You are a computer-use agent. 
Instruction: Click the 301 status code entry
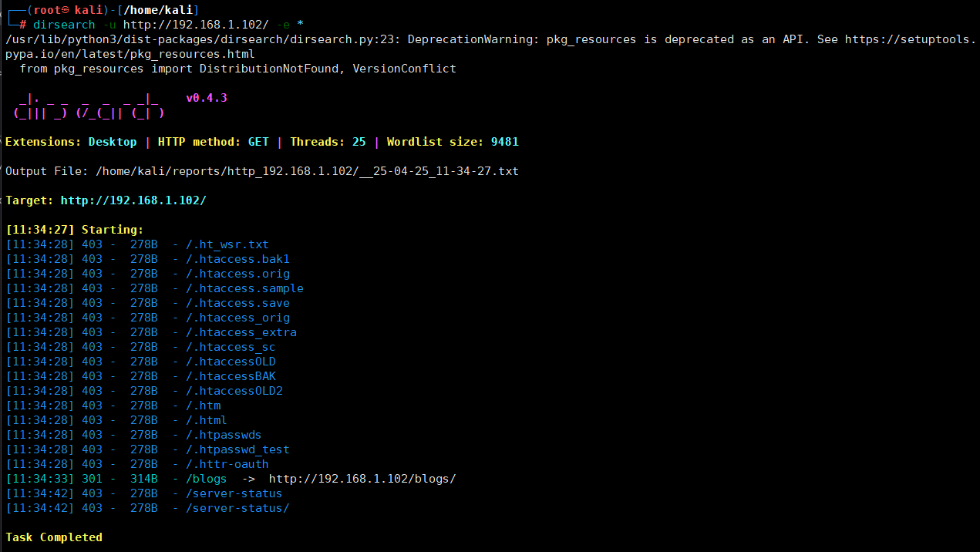(92, 479)
